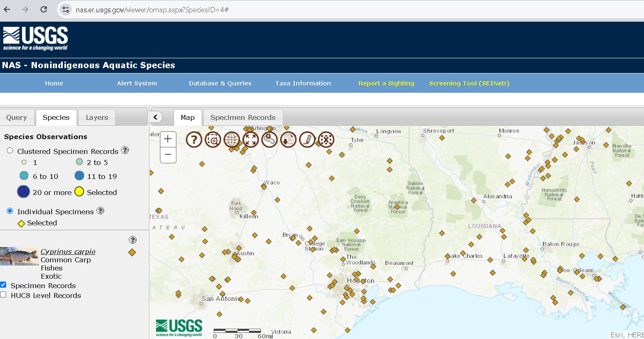Click the globe full-extent map icon
This screenshot has width=644, height=339.
pyautogui.click(x=232, y=140)
